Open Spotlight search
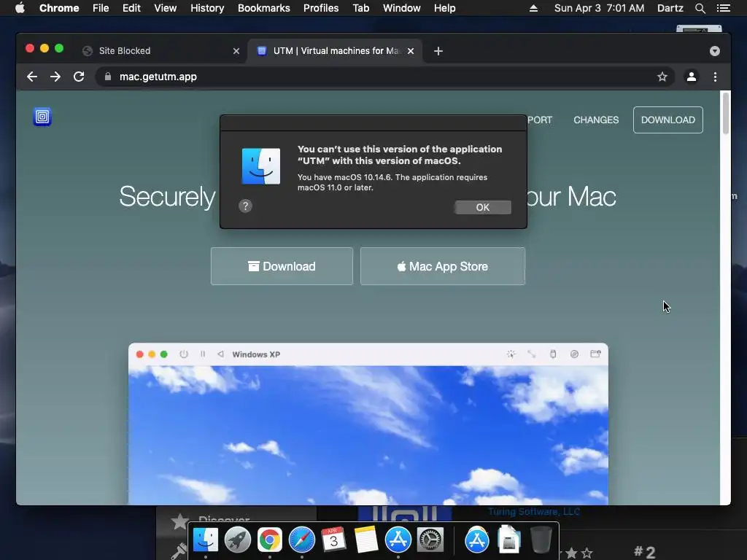747x560 pixels. (700, 8)
